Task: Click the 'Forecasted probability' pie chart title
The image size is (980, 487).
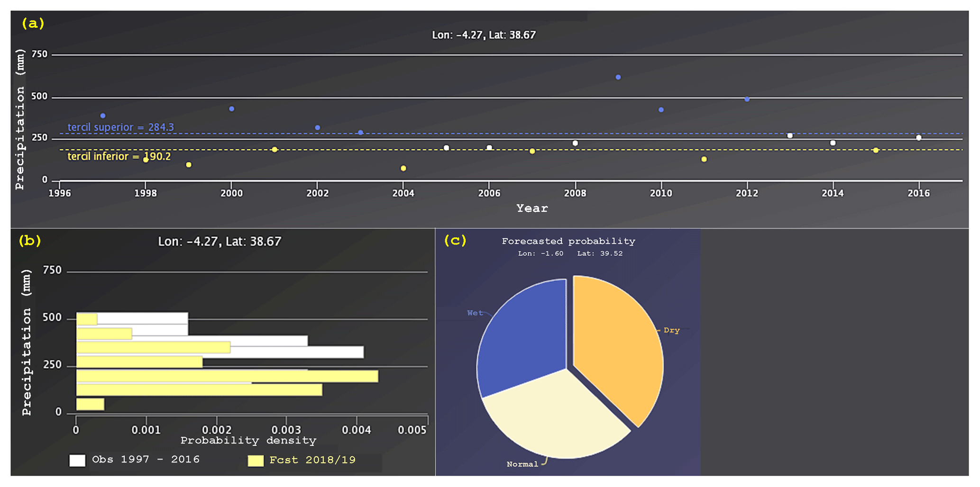Action: [x=568, y=242]
